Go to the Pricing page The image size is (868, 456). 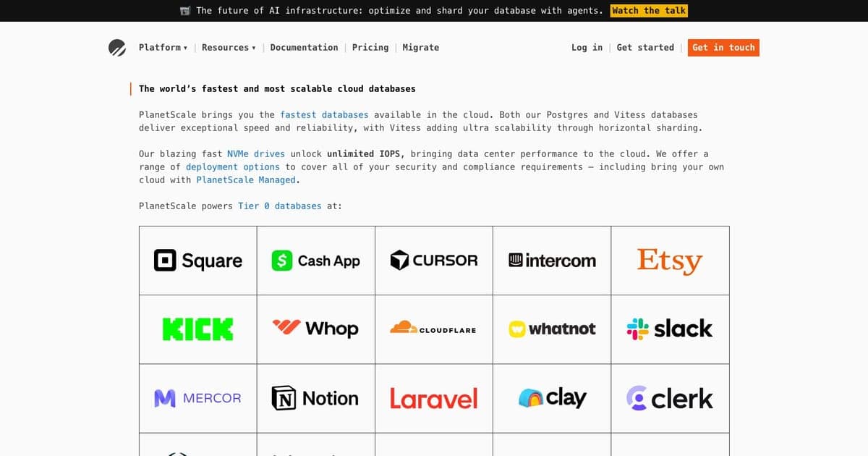pyautogui.click(x=370, y=48)
